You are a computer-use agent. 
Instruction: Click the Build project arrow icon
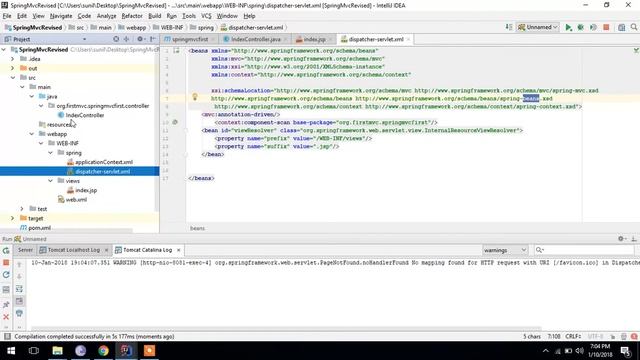pyautogui.click(x=509, y=27)
